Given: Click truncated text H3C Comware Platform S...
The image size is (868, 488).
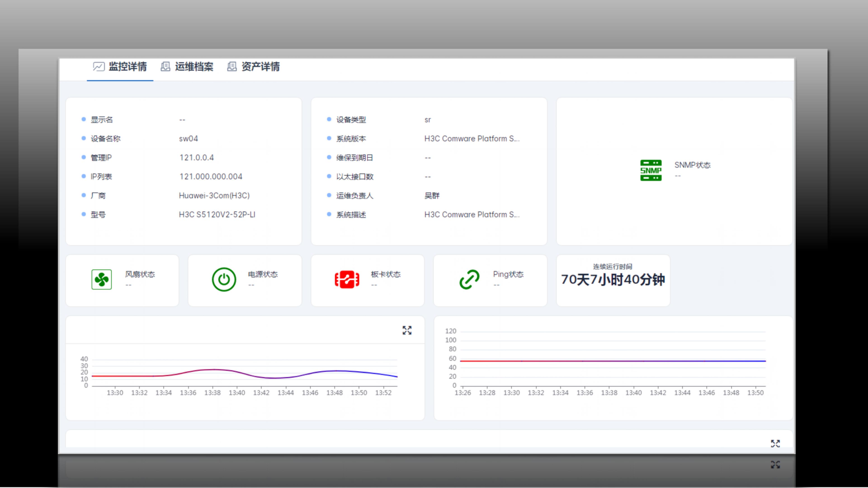Looking at the screenshot, I should pyautogui.click(x=472, y=138).
